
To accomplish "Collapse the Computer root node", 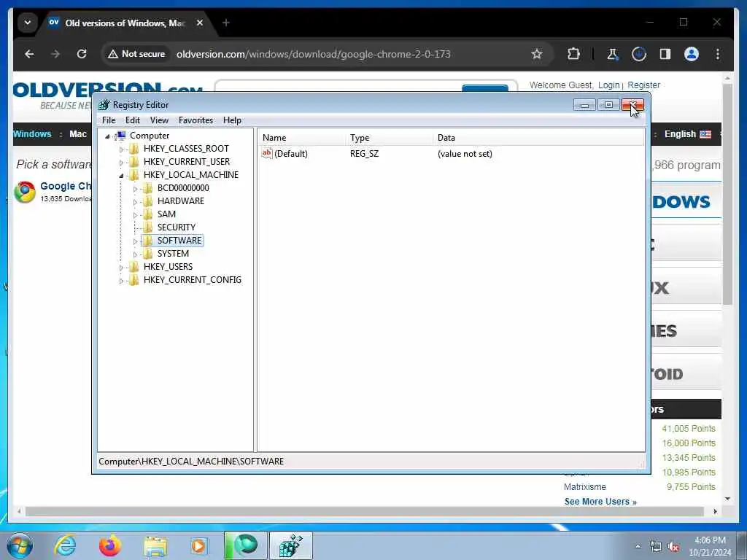I will tap(107, 136).
